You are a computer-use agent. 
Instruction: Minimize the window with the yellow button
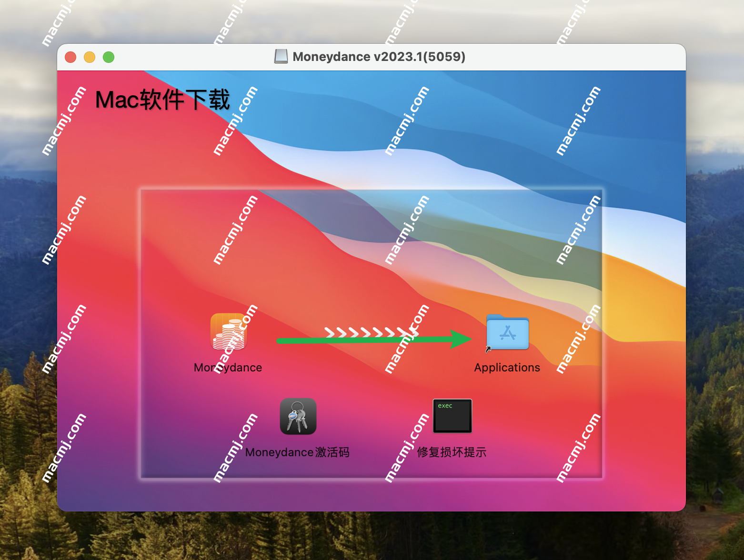click(x=90, y=57)
